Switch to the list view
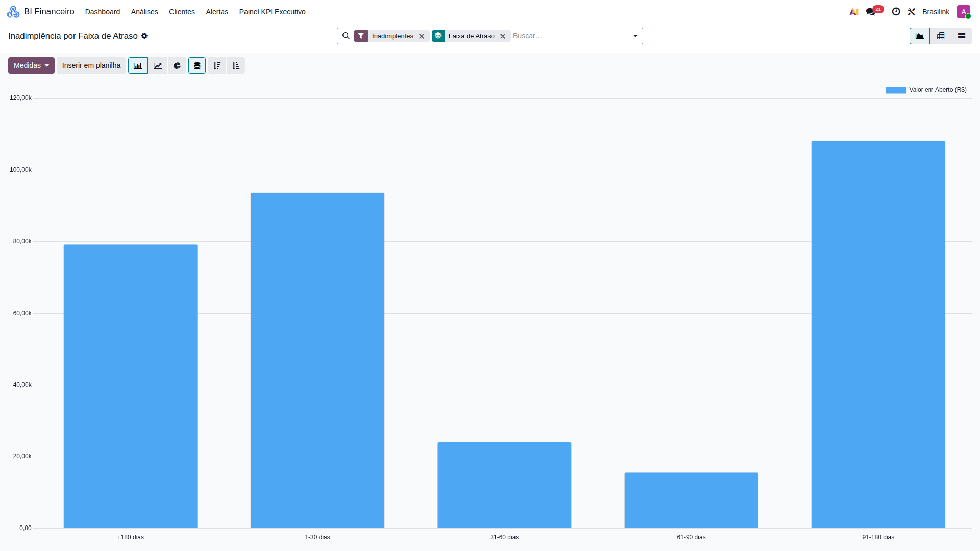Image resolution: width=980 pixels, height=551 pixels. pos(962,36)
